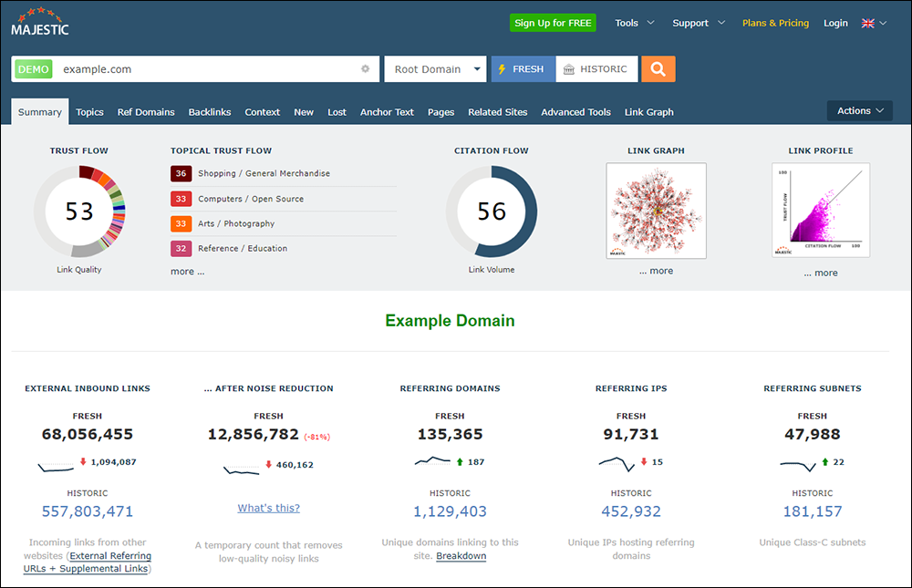Click the pink 32 Reference swatch
This screenshot has width=912, height=588.
tap(181, 248)
